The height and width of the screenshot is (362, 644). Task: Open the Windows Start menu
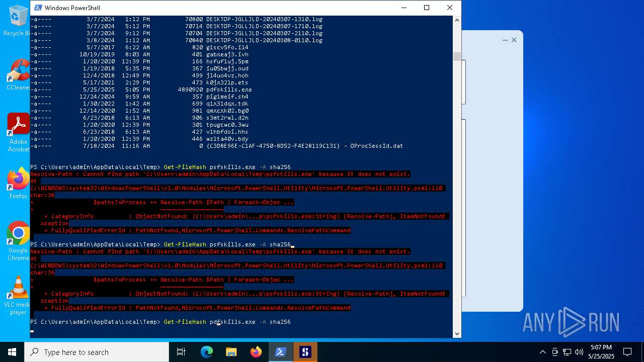(x=12, y=352)
